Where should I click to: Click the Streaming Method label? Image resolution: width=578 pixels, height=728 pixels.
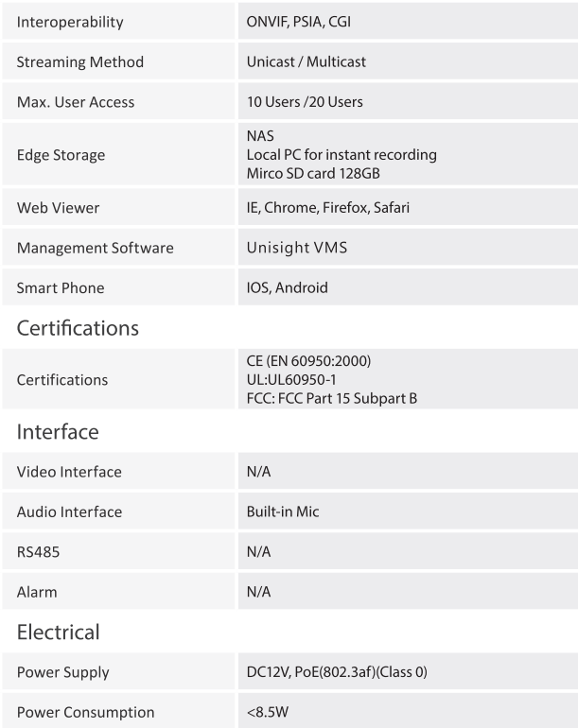click(79, 61)
